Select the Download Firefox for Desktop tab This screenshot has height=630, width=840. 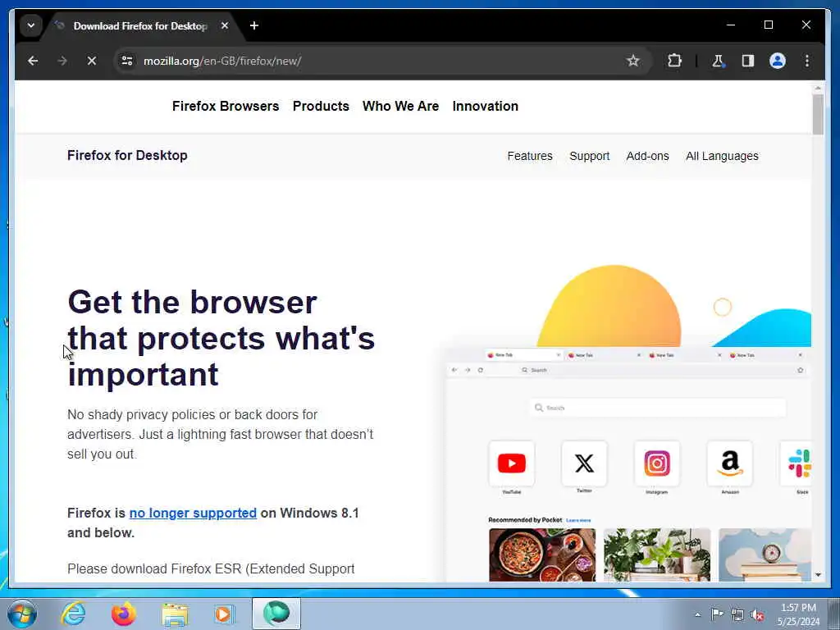(x=139, y=26)
